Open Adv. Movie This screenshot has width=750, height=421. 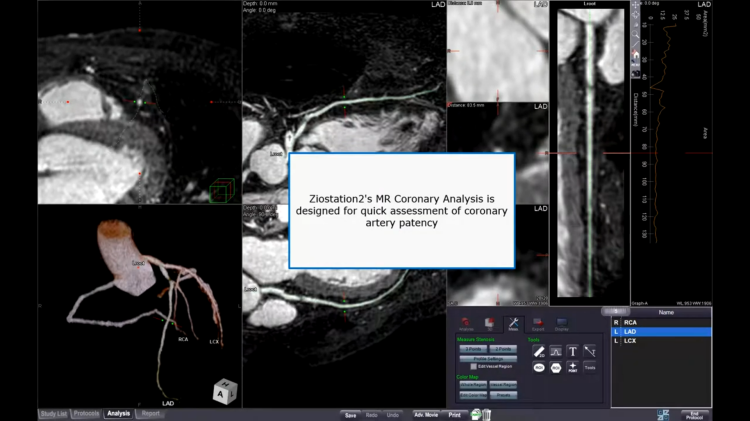[426, 415]
